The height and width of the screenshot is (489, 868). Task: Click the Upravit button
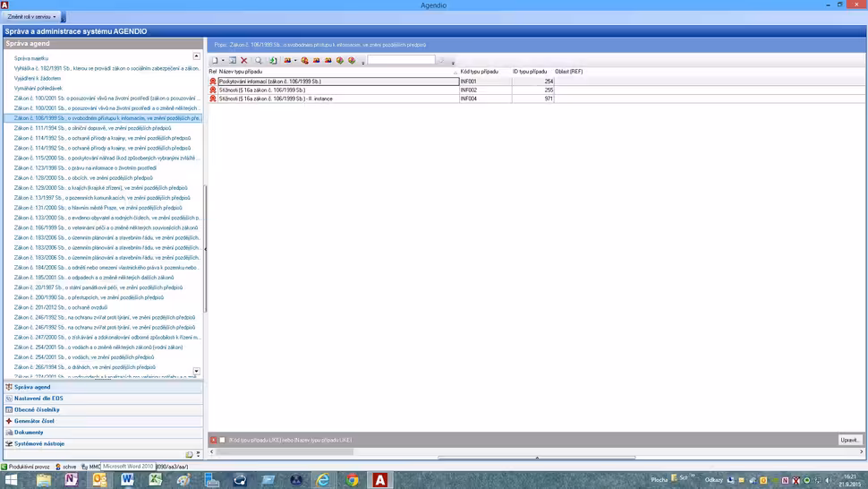tap(849, 440)
